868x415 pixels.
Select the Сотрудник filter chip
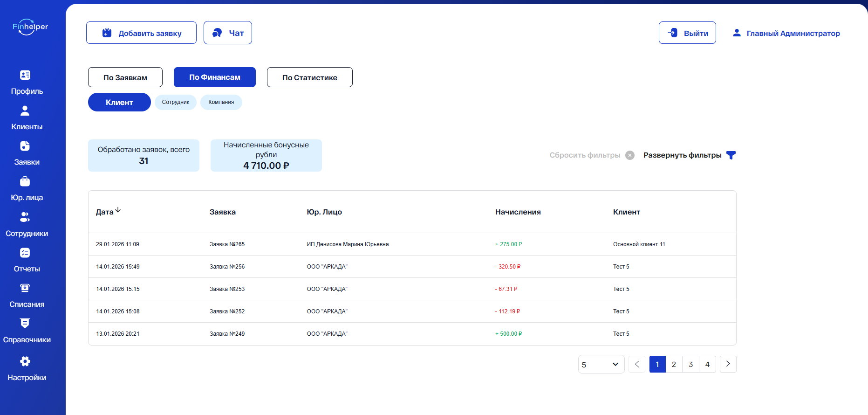pos(176,102)
